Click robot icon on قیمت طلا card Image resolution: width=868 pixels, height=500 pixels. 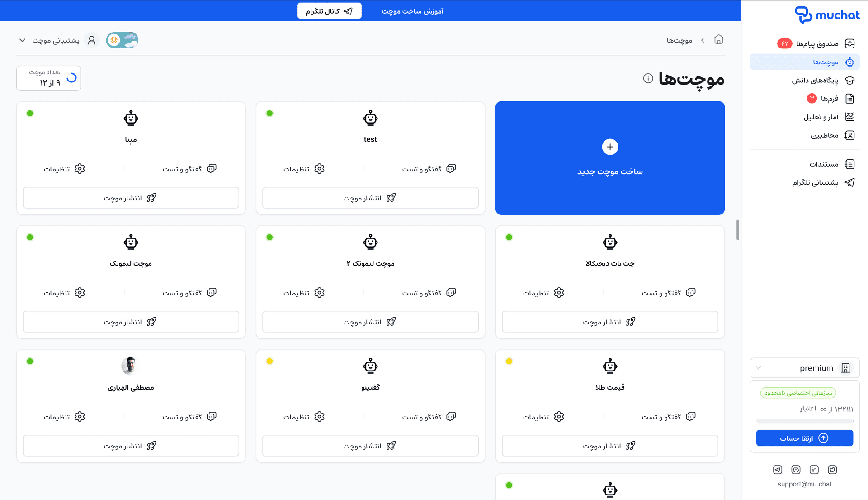coord(610,366)
